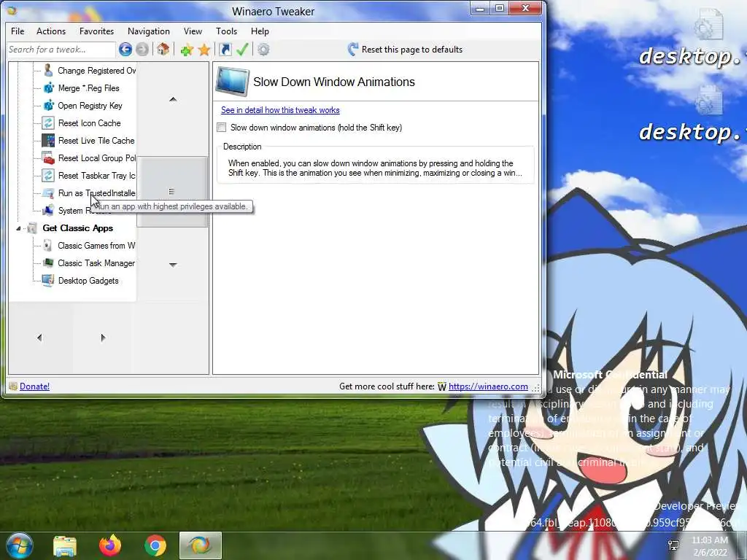This screenshot has width=747, height=560.
Task: Click the Change Registered Owner person icon
Action: pyautogui.click(x=48, y=71)
